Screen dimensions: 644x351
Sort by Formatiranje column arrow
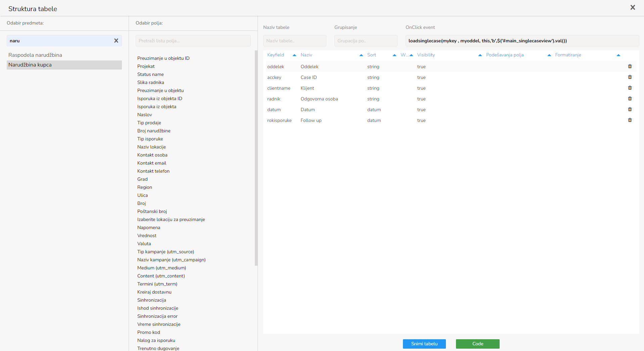click(618, 55)
